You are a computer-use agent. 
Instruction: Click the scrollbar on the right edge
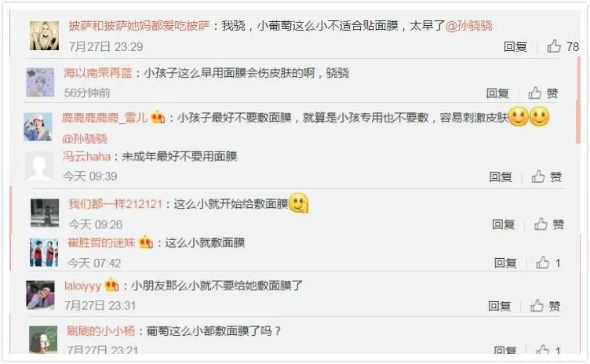coord(578,100)
